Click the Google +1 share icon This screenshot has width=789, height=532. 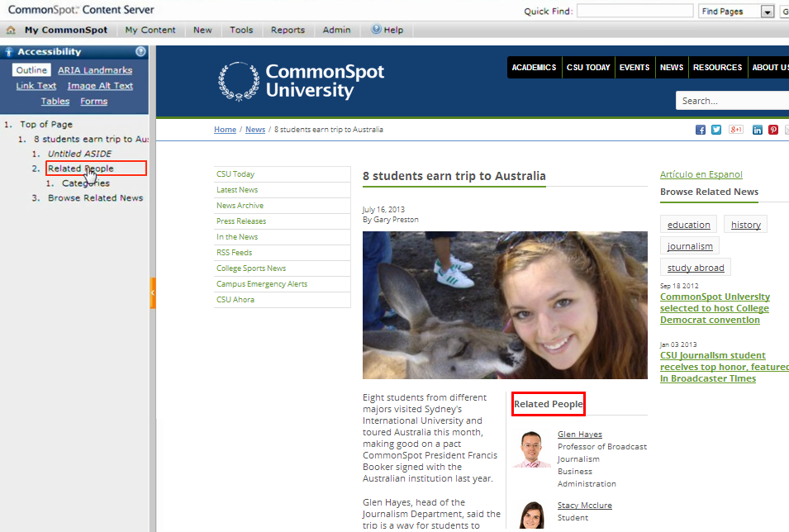coord(736,130)
